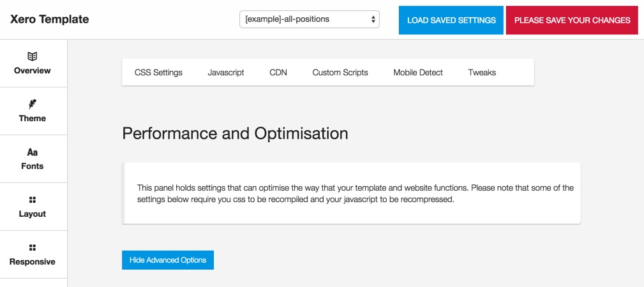
Task: Hide Advanced Options using the blue button
Action: tap(168, 260)
